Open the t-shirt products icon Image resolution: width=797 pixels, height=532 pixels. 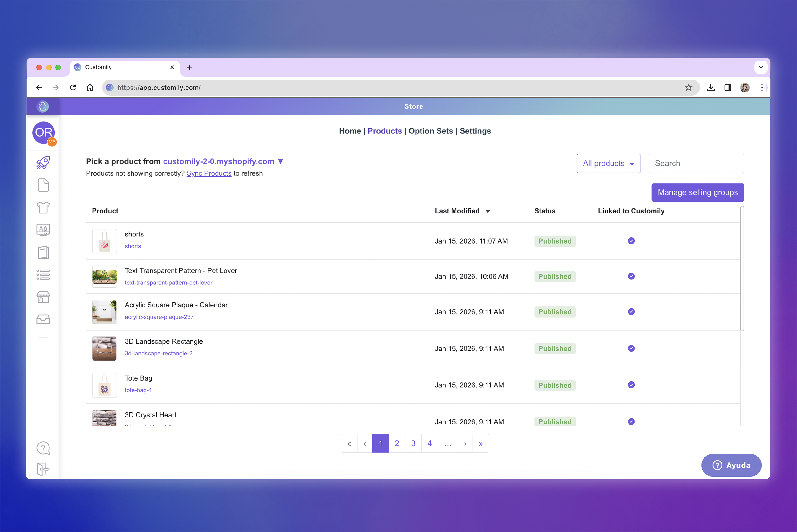click(43, 207)
